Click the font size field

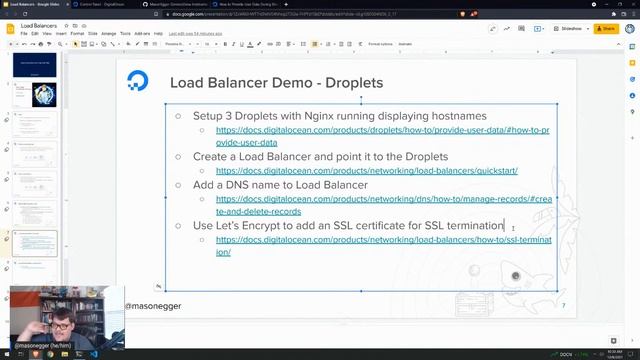tap(207, 44)
